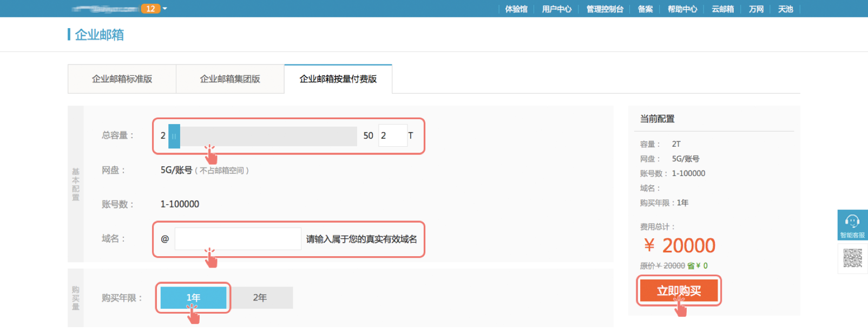Click the blue capacity slider handle
This screenshot has height=332, width=868.
point(174,136)
